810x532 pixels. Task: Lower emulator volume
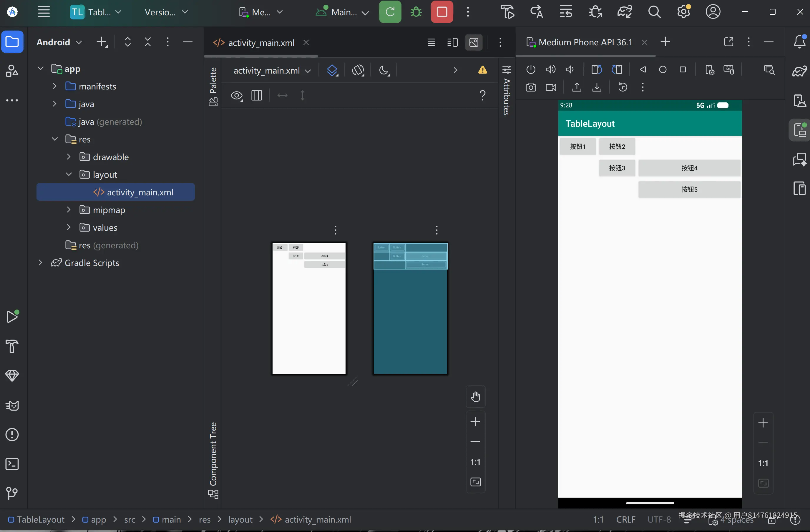click(x=570, y=70)
